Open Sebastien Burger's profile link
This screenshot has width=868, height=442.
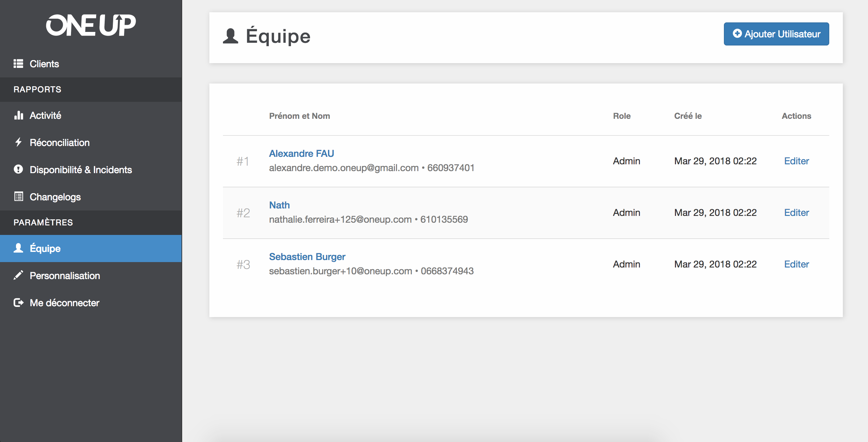[x=307, y=257]
